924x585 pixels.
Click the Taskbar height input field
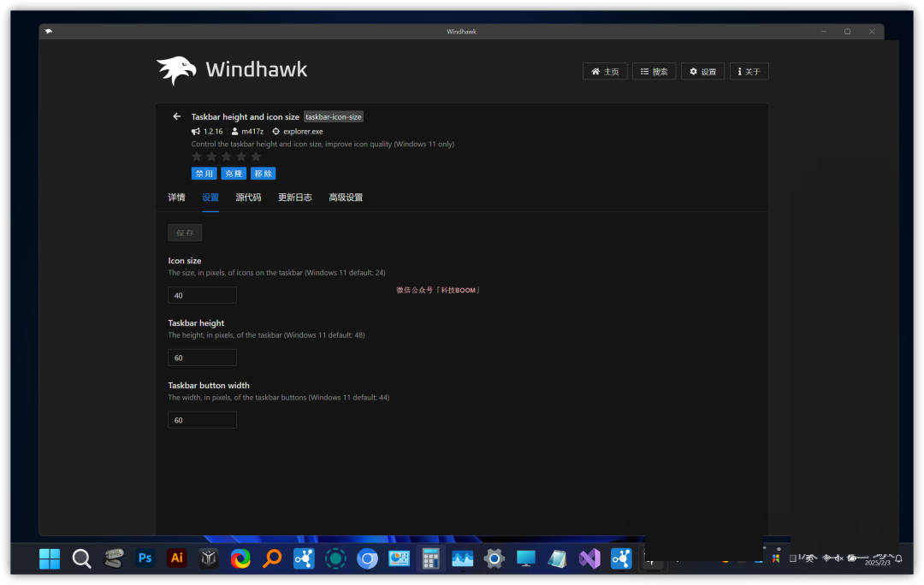(202, 357)
